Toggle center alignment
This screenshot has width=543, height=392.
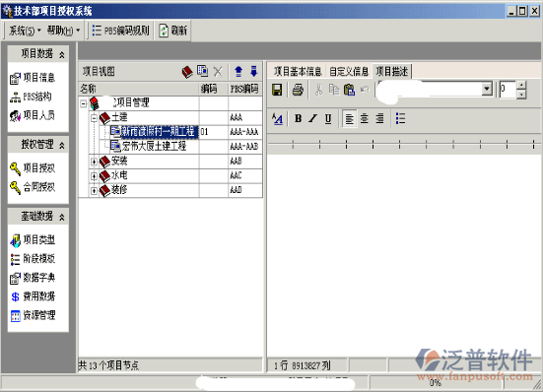pos(365,118)
